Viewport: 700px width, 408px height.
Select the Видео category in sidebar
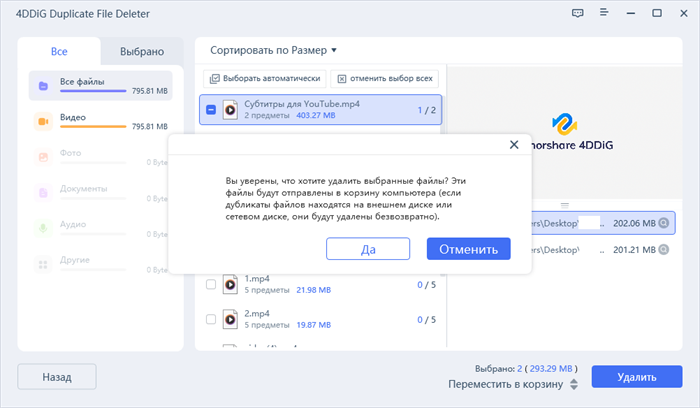tap(100, 121)
